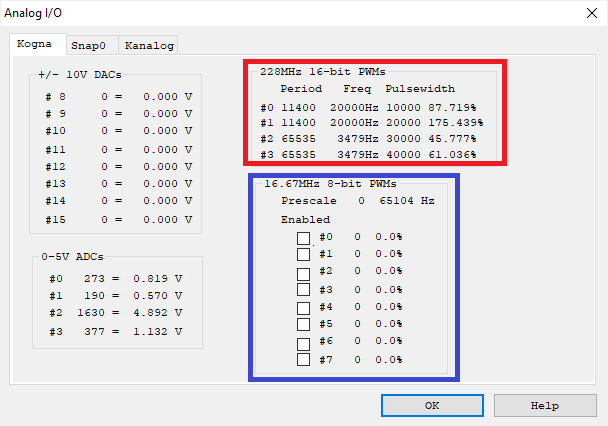Switch to the Snap0 tab
608x426 pixels.
point(92,46)
